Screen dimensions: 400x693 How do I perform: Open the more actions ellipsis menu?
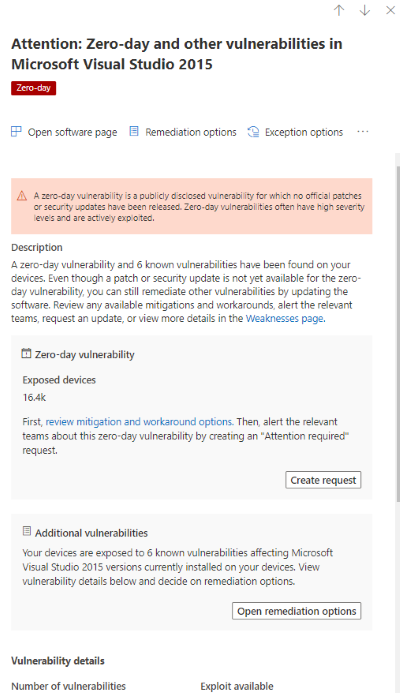pos(362,132)
